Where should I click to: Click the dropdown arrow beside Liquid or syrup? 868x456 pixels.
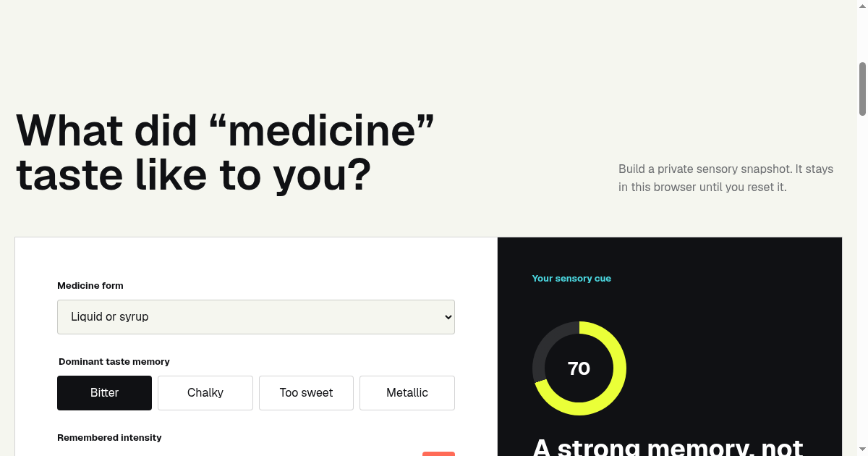coord(448,317)
